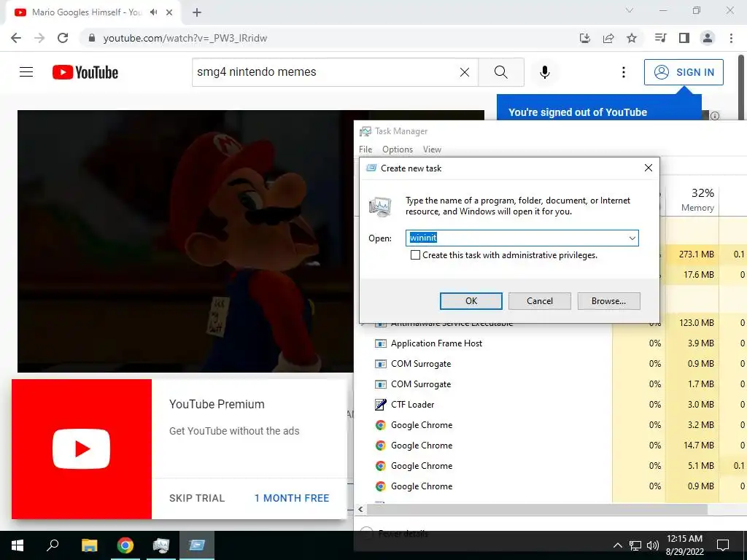747x560 pixels.
Task: Click the Mario video player
Action: (186, 241)
